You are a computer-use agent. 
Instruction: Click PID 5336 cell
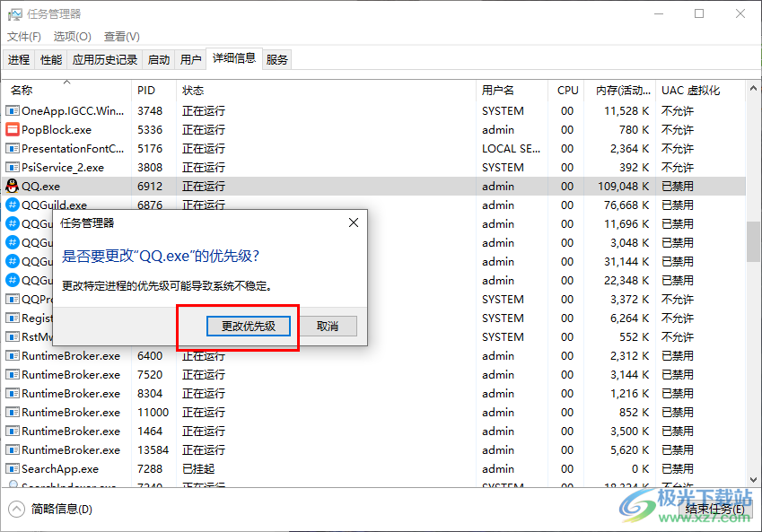[150, 130]
